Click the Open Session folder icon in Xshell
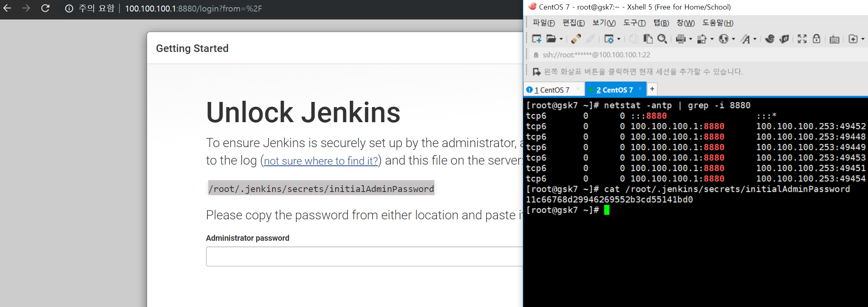 click(551, 39)
